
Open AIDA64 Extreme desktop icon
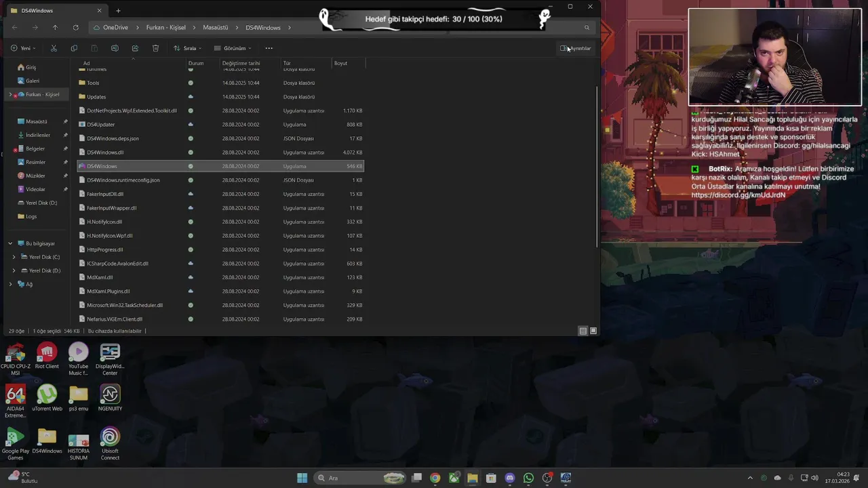tap(15, 401)
